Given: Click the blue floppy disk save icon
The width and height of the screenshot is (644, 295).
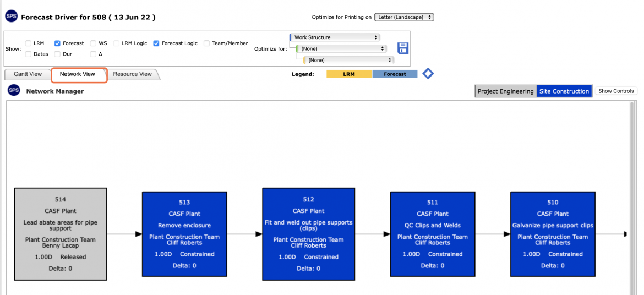Looking at the screenshot, I should click(403, 48).
